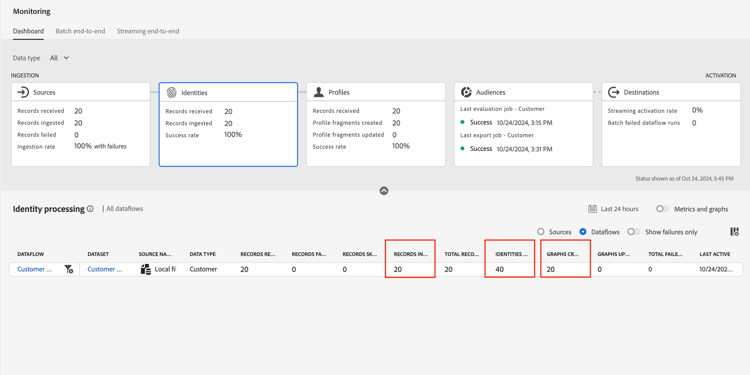Select the Audiences card
Image resolution: width=750 pixels, height=375 pixels.
tap(523, 124)
